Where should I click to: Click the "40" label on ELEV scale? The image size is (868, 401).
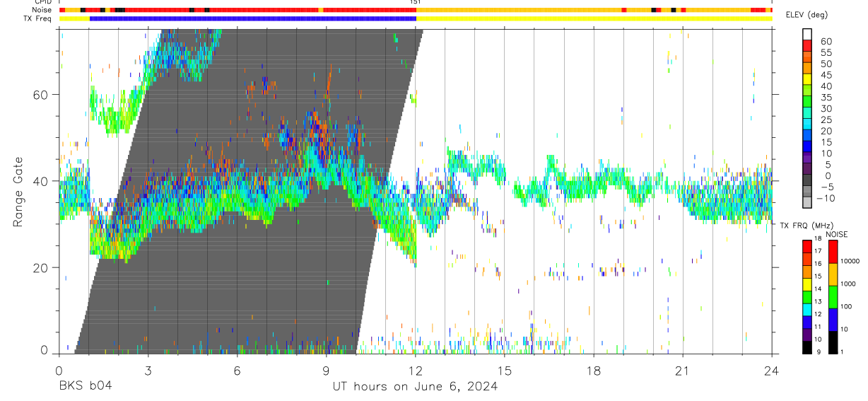point(826,86)
